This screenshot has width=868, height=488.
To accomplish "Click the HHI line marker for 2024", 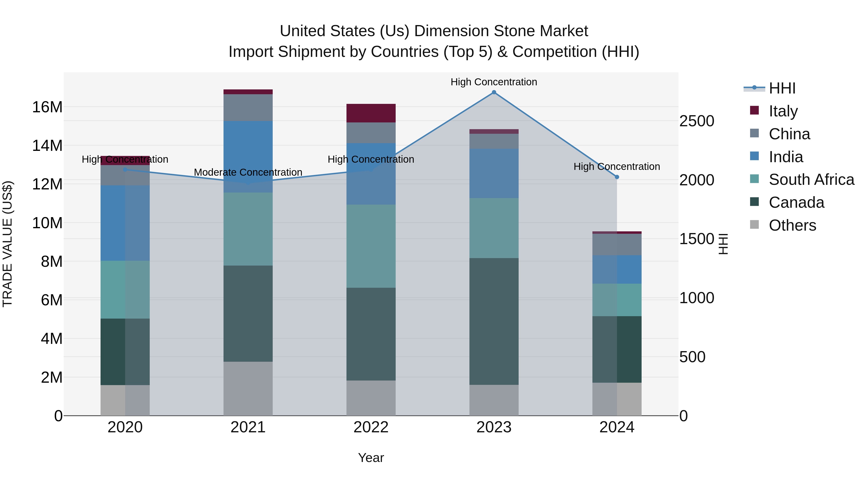I will point(617,177).
